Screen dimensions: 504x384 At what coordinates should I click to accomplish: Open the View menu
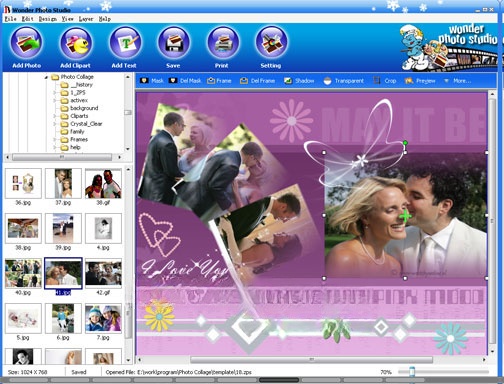point(67,19)
